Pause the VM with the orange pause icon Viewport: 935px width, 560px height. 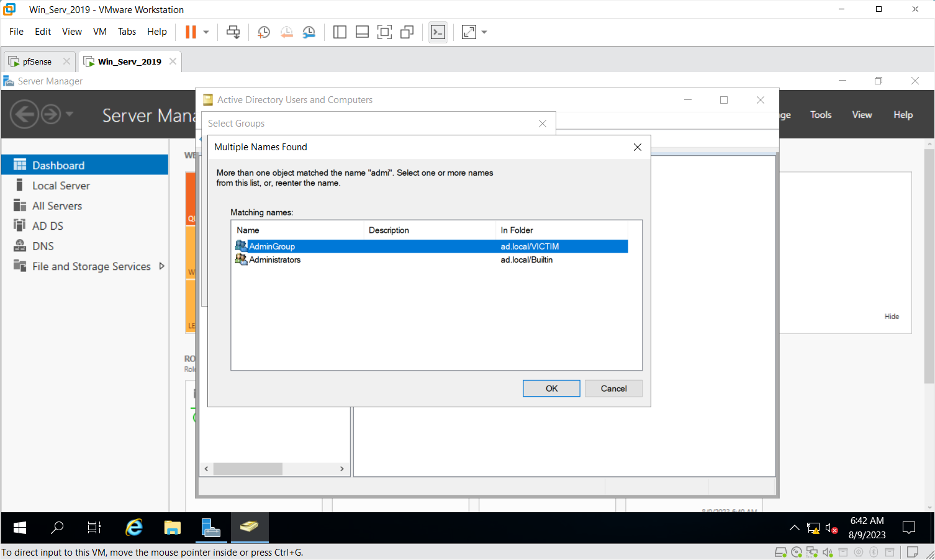point(191,32)
